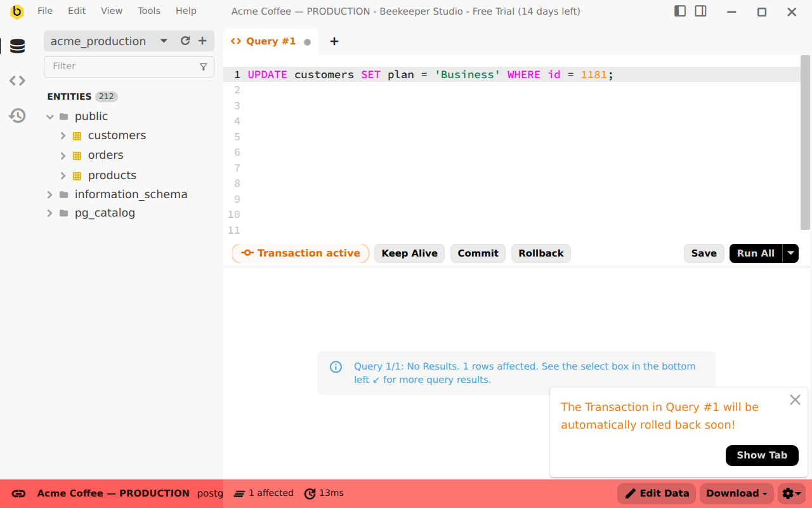812x508 pixels.
Task: Open saved queries code icon
Action: (x=17, y=81)
